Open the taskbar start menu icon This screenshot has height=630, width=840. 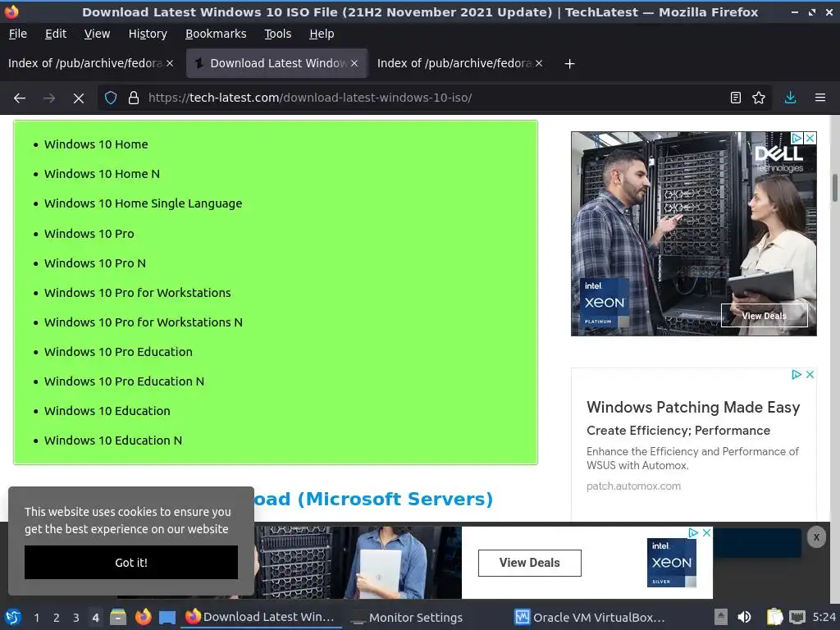point(13,617)
